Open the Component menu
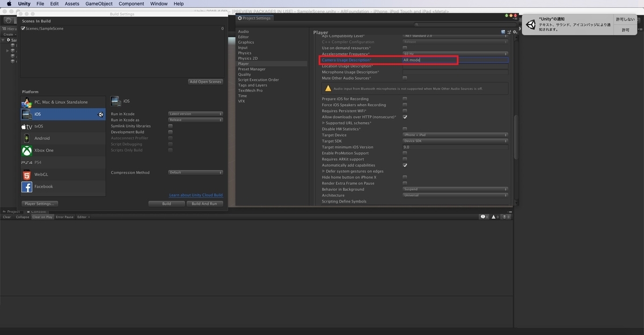Viewport: 644px width, 335px height. pyautogui.click(x=131, y=4)
